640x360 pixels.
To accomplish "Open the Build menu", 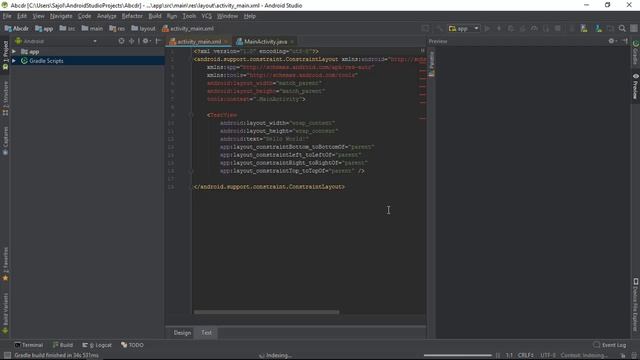I will 155,16.
